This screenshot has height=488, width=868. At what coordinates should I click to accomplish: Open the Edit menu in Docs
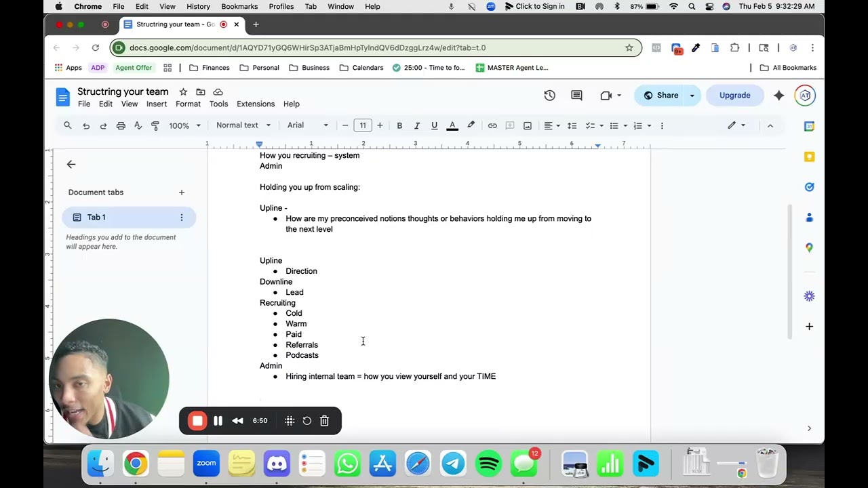106,104
